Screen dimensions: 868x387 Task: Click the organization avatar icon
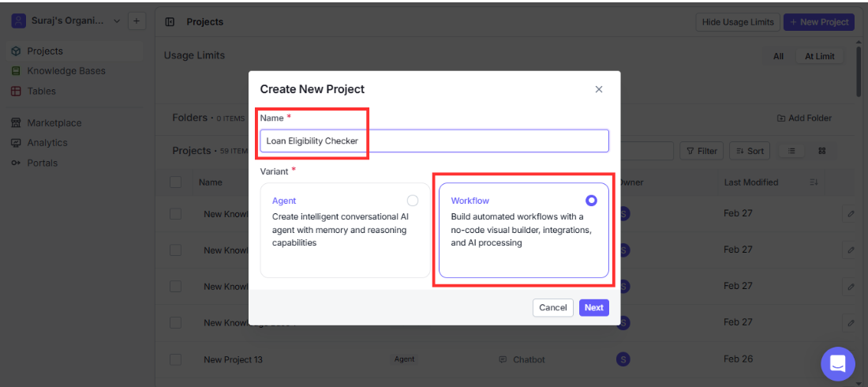[x=19, y=21]
